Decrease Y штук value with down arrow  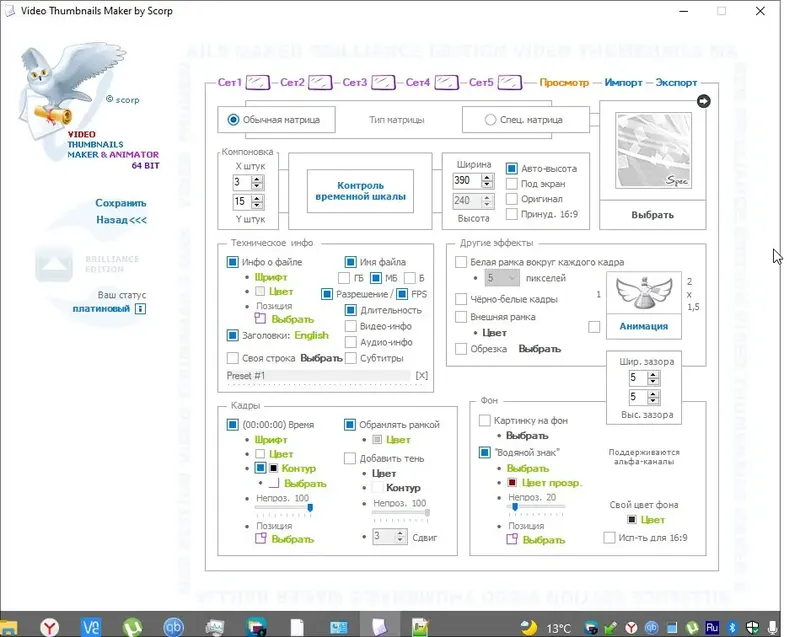(x=257, y=205)
